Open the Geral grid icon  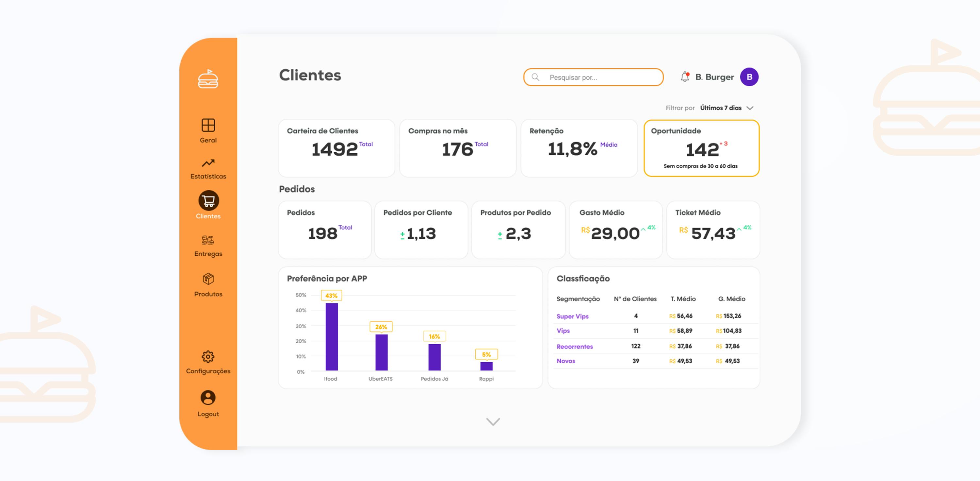click(208, 125)
